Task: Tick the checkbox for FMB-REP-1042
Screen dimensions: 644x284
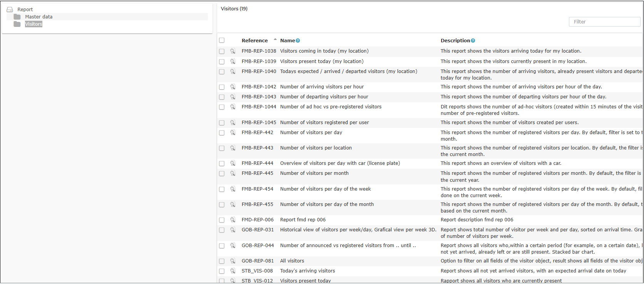Action: point(222,87)
